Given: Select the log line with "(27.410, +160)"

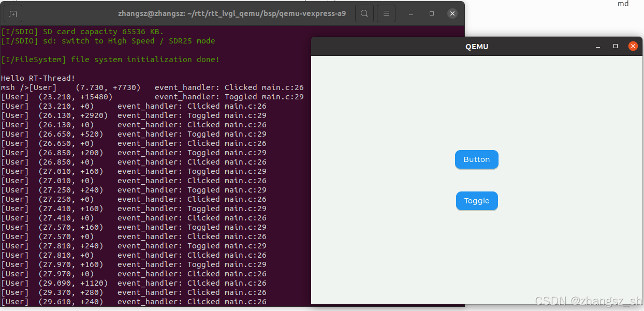Looking at the screenshot, I should [x=134, y=209].
